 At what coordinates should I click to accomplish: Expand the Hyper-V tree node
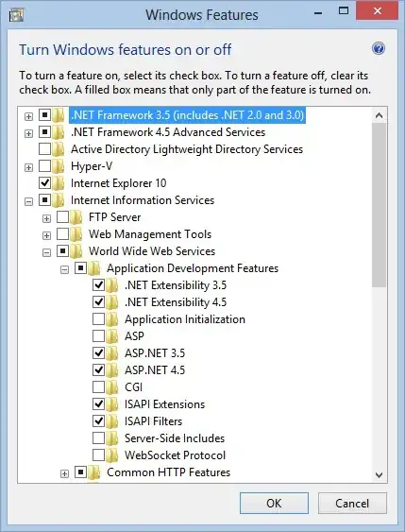pos(29,167)
